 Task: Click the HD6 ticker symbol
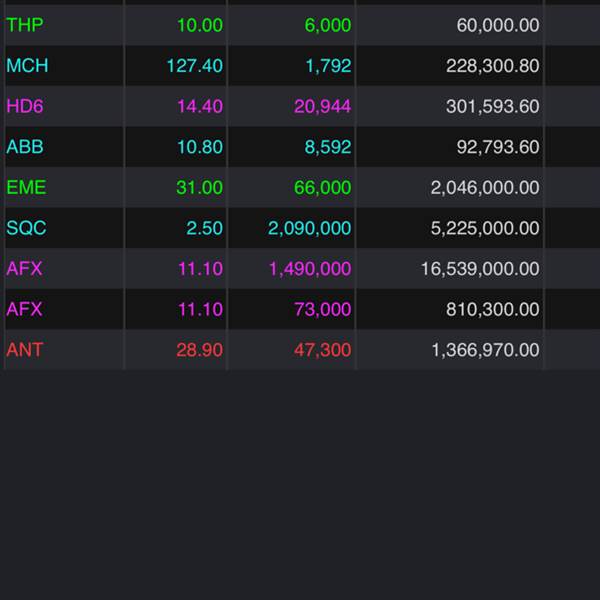click(25, 106)
